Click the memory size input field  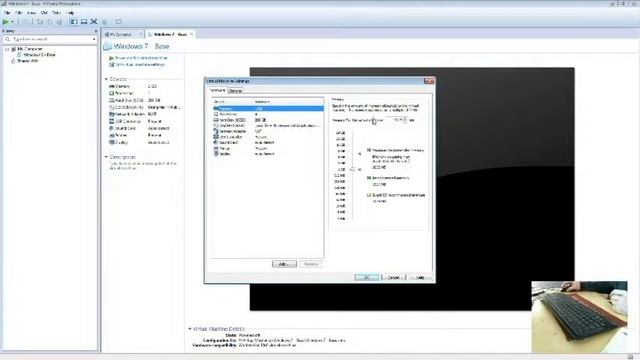click(x=395, y=120)
